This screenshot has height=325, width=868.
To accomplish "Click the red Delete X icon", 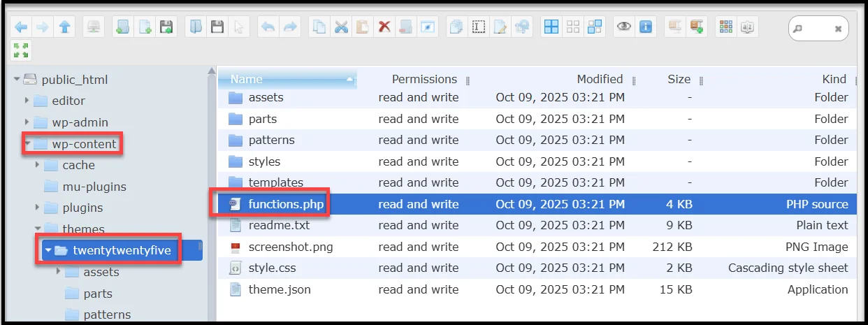I will pos(384,27).
